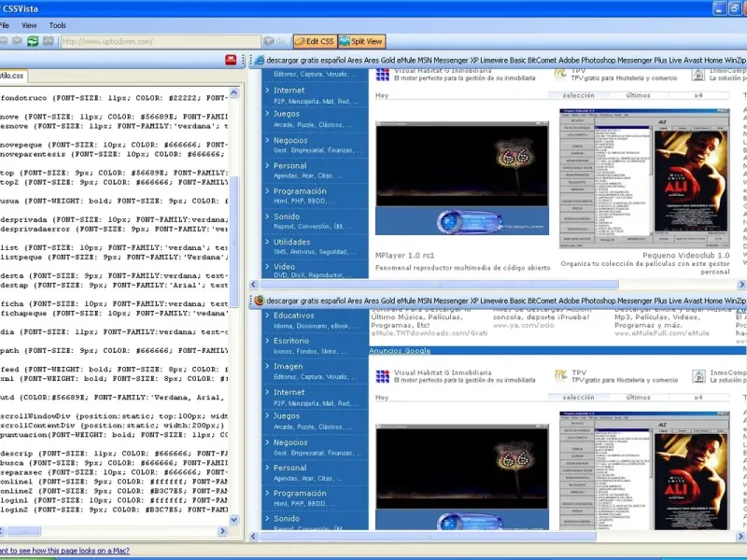Click scroll-down arrow of the CSS editor

[x=234, y=520]
